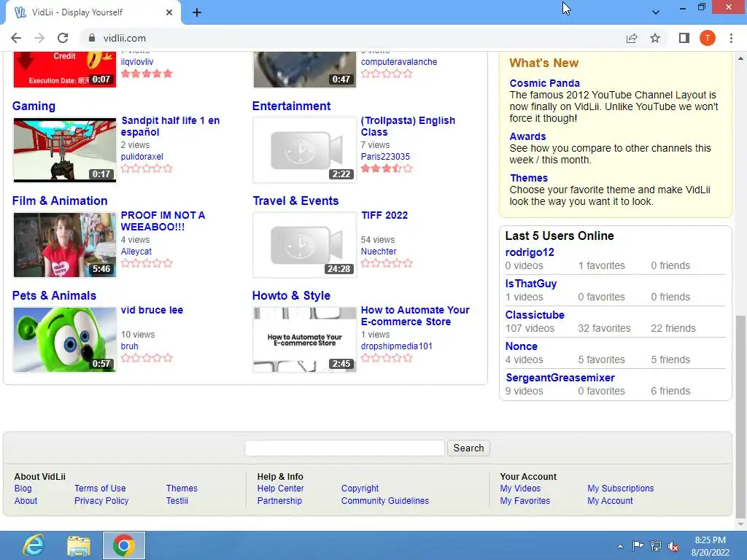The width and height of the screenshot is (747, 560).
Task: Click the muted volume tray icon
Action: 673,545
